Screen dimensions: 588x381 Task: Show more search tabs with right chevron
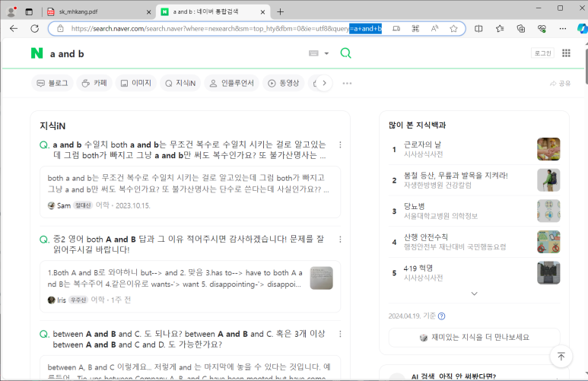pos(324,83)
